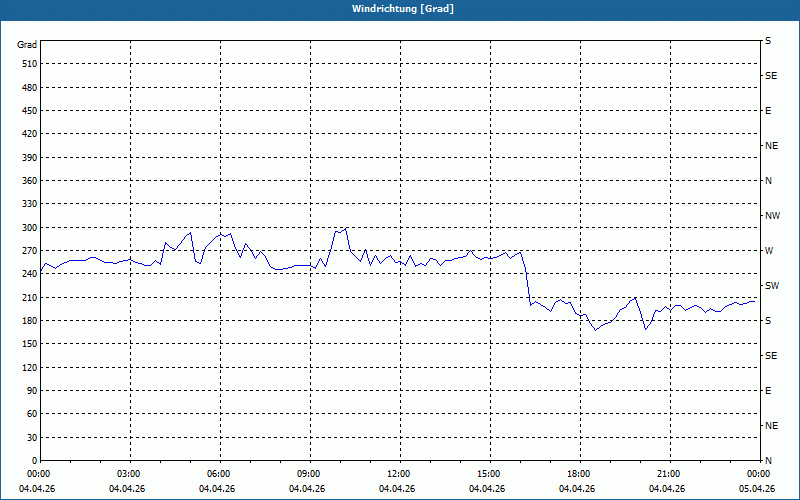Select the S compass label at 180 degrees
The height and width of the screenshot is (500, 800).
tap(768, 321)
